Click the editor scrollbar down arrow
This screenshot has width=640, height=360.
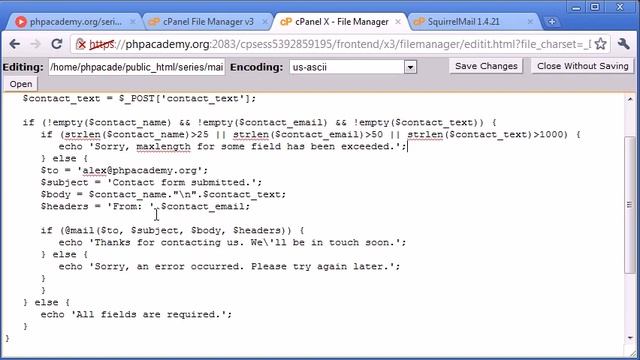pyautogui.click(x=630, y=338)
